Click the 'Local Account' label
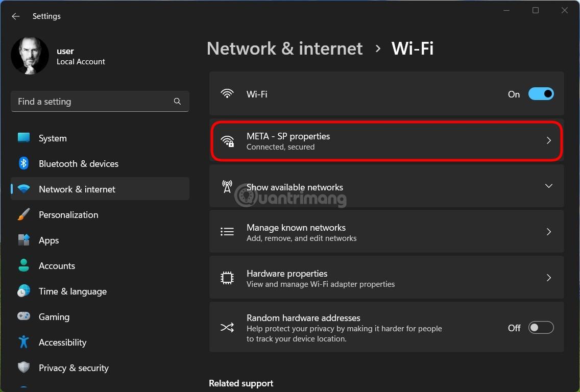This screenshot has width=580, height=392. click(x=81, y=62)
